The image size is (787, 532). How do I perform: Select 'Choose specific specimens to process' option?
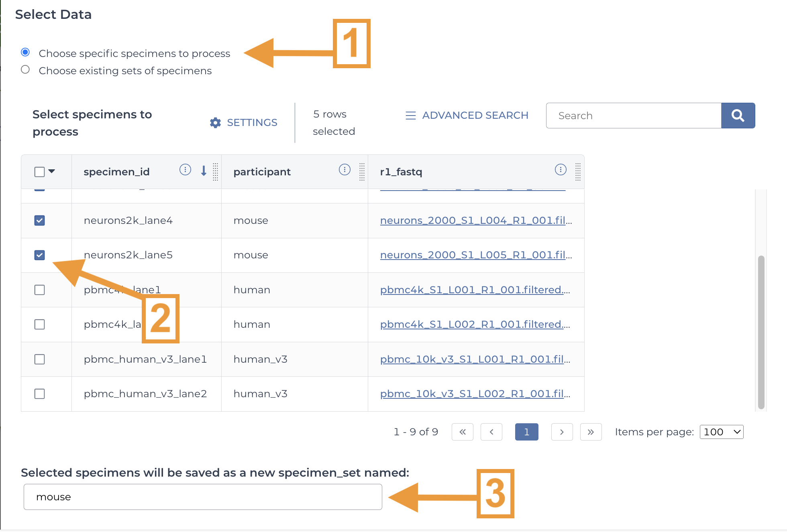pos(25,52)
